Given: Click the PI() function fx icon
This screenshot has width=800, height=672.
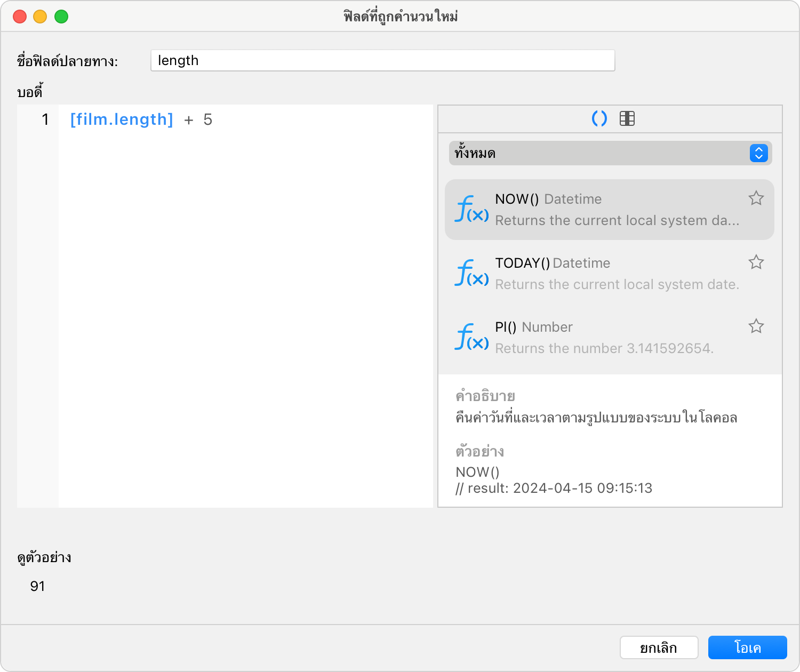Looking at the screenshot, I should (x=471, y=337).
